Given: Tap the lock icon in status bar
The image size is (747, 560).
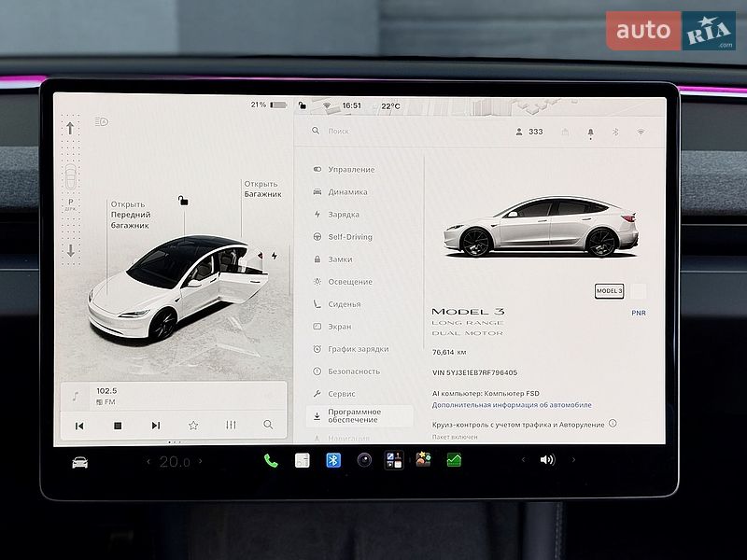Looking at the screenshot, I should [x=302, y=105].
